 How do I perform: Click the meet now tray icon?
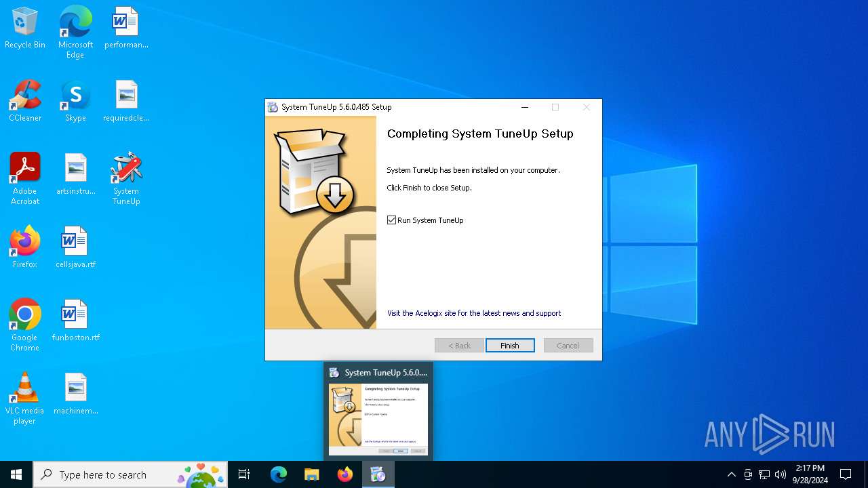click(748, 474)
